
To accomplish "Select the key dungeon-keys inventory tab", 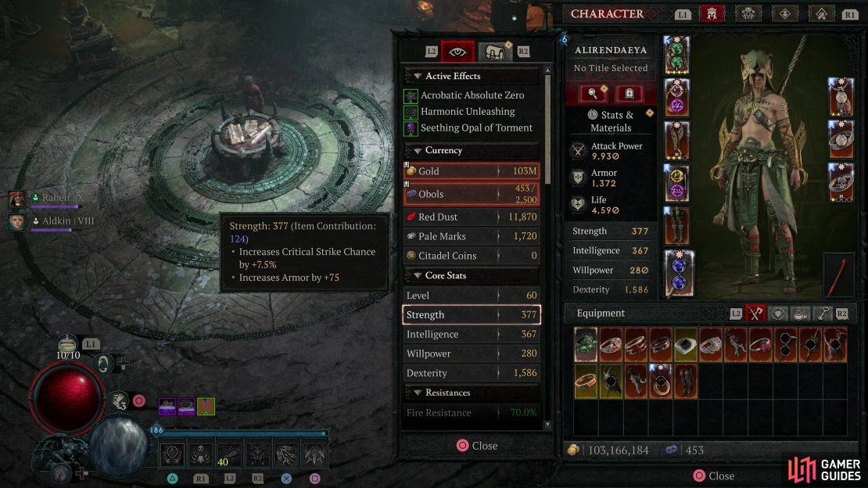I will (823, 314).
